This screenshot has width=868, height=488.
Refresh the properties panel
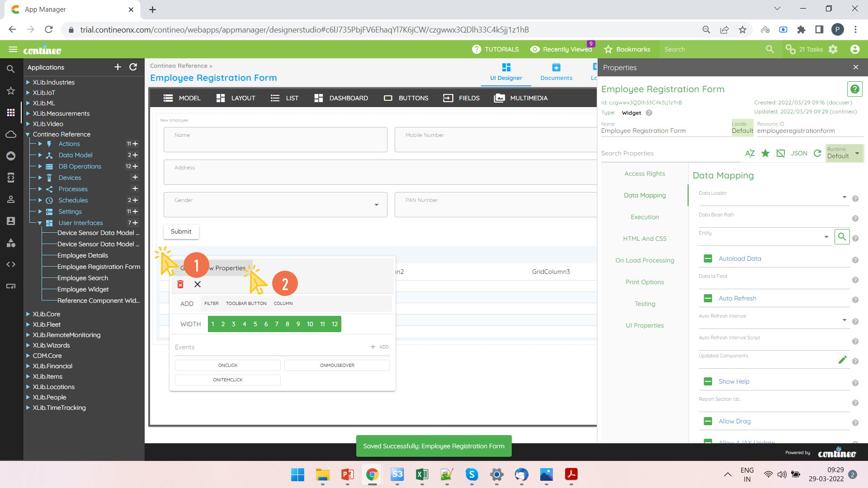point(817,153)
